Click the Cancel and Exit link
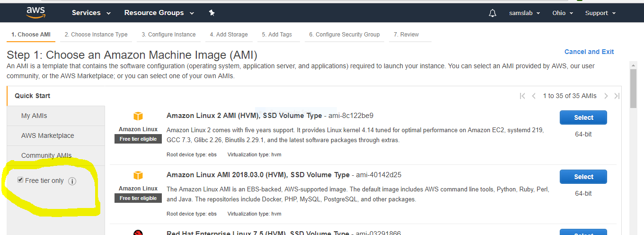This screenshot has width=644, height=235. (589, 52)
